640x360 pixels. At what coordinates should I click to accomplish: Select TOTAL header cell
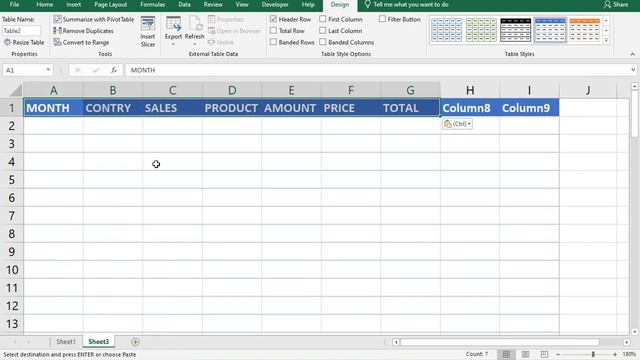(x=410, y=108)
